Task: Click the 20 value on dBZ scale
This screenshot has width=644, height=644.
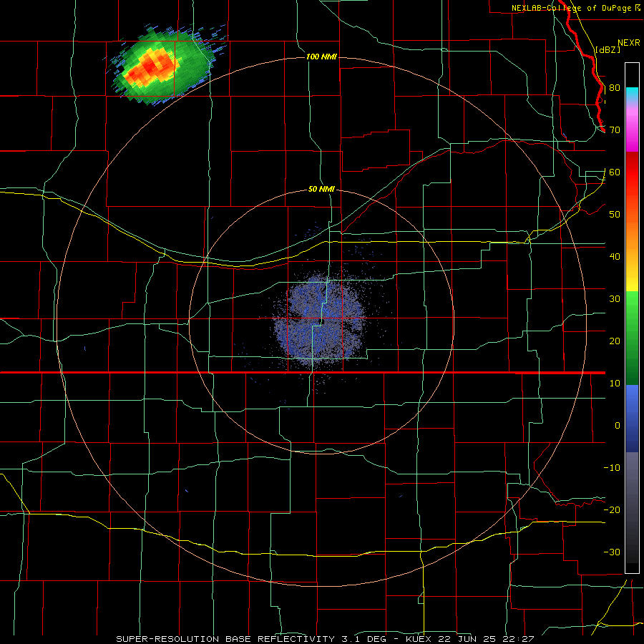Action: (x=615, y=341)
